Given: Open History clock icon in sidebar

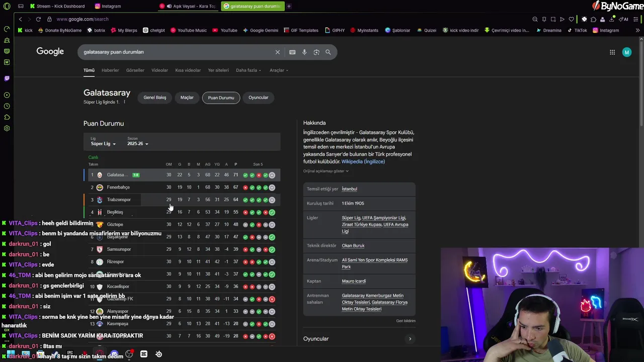Looking at the screenshot, I should coord(7,106).
